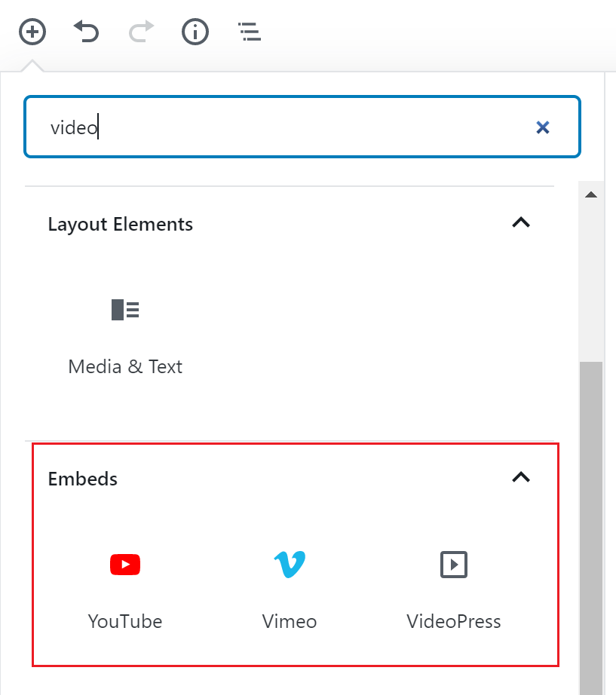This screenshot has width=616, height=695.
Task: Click the Vimeo label text
Action: 290,621
